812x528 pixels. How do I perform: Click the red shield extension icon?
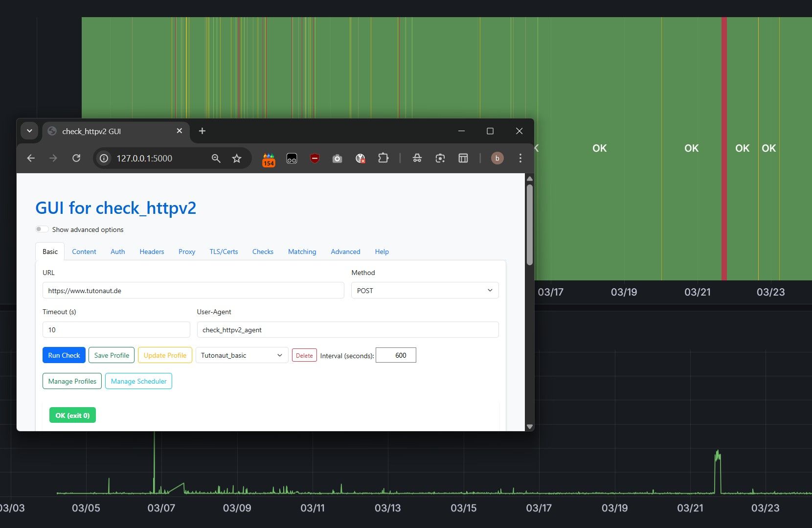tap(315, 158)
